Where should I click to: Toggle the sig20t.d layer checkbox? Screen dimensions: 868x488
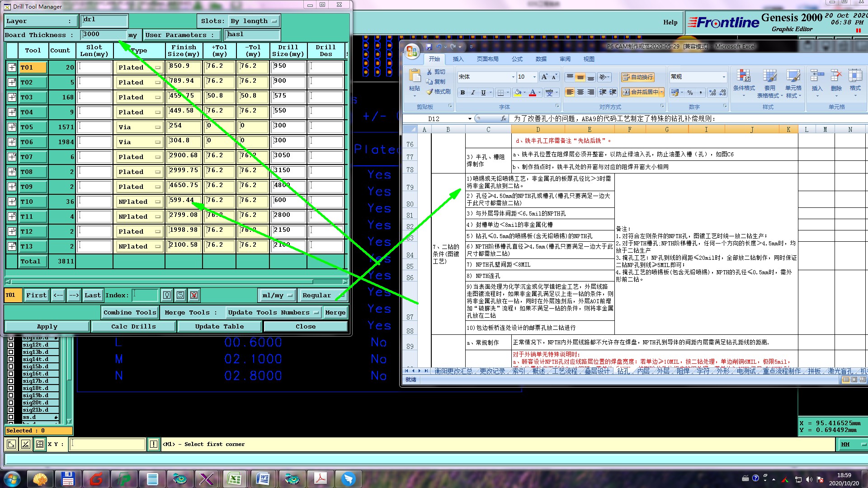tap(11, 403)
